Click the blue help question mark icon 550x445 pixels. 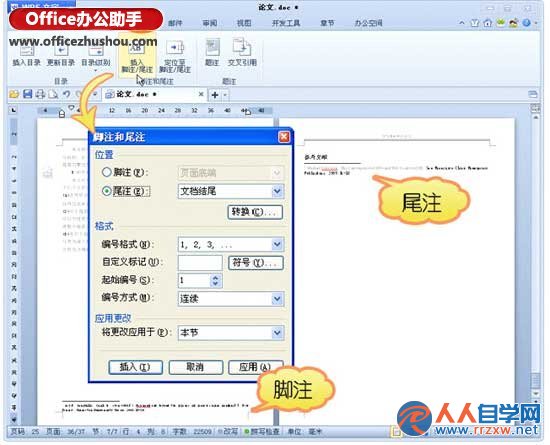coord(526,23)
